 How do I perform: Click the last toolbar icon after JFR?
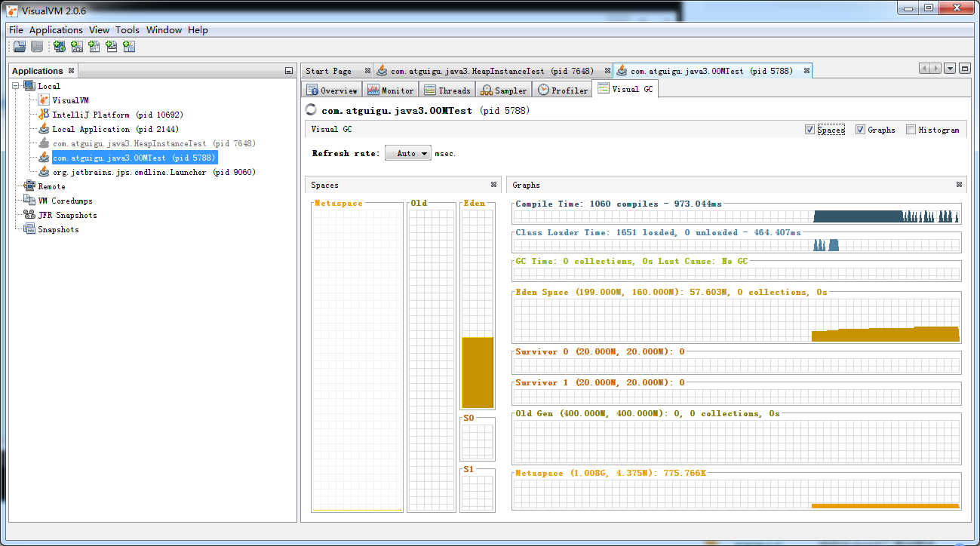point(129,47)
